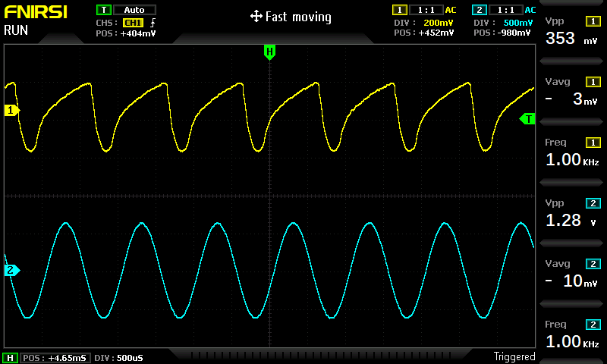Click the RUN status indicator

click(x=16, y=30)
